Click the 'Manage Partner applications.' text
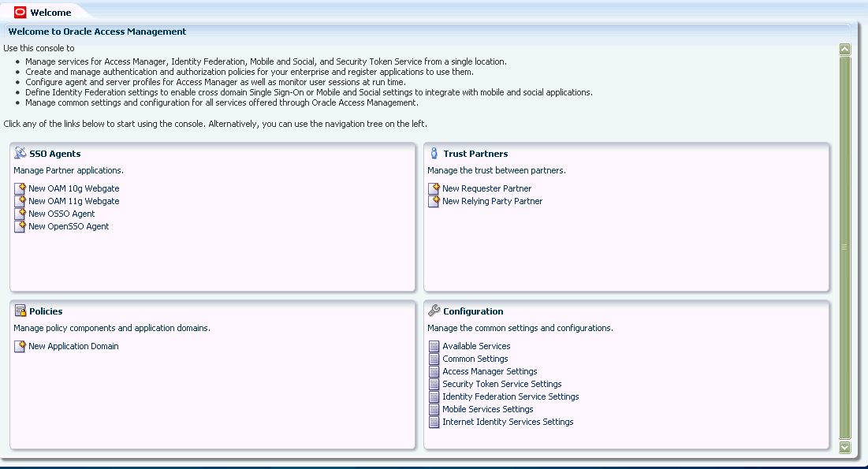The image size is (868, 469). point(69,170)
